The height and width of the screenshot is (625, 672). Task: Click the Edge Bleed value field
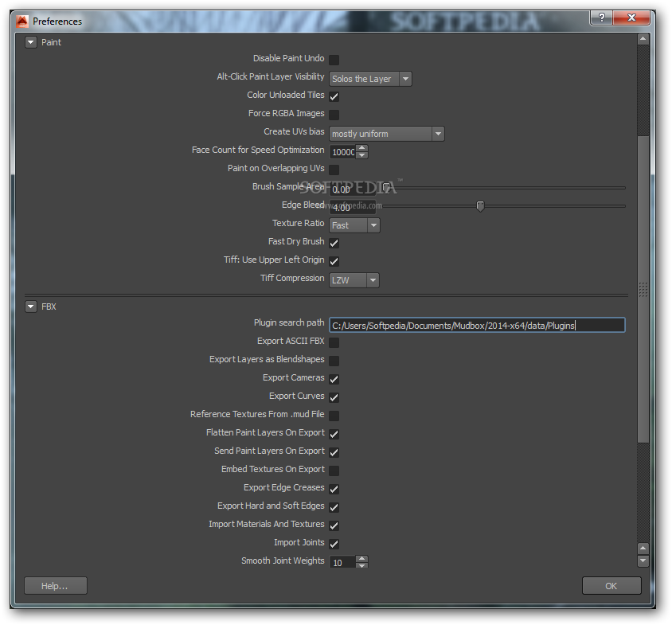[353, 208]
